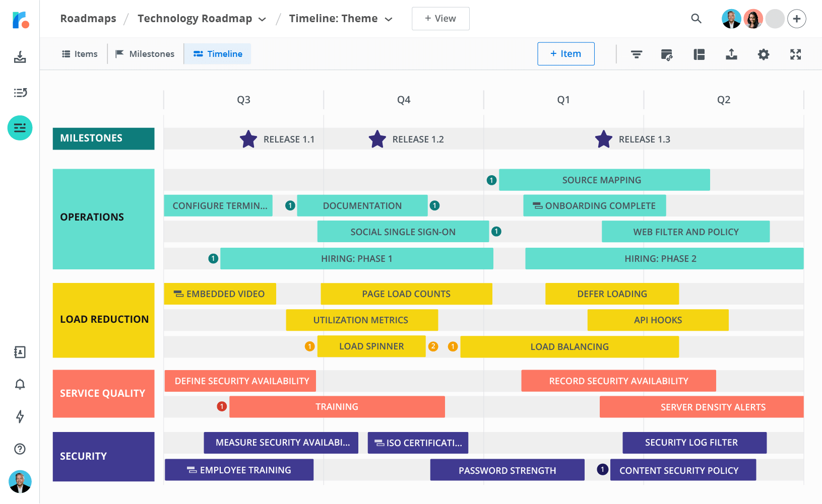Open the export/share panel
822x504 pixels.
click(x=731, y=54)
